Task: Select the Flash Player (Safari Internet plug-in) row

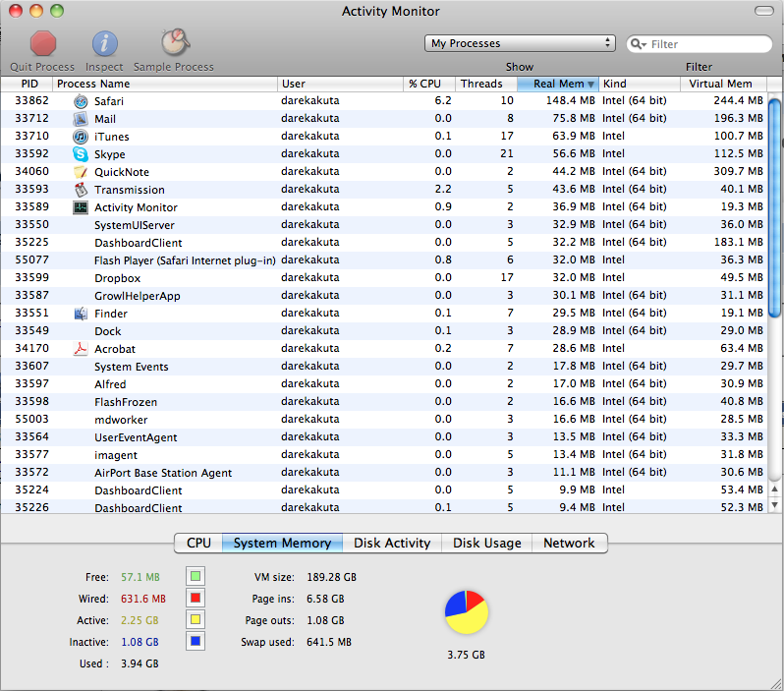Action: 384,260
